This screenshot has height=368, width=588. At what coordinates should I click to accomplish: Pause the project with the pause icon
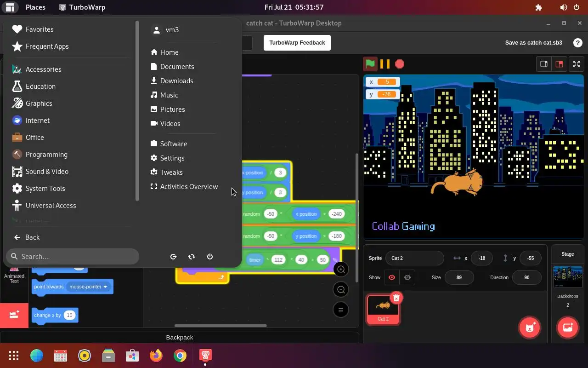point(385,64)
